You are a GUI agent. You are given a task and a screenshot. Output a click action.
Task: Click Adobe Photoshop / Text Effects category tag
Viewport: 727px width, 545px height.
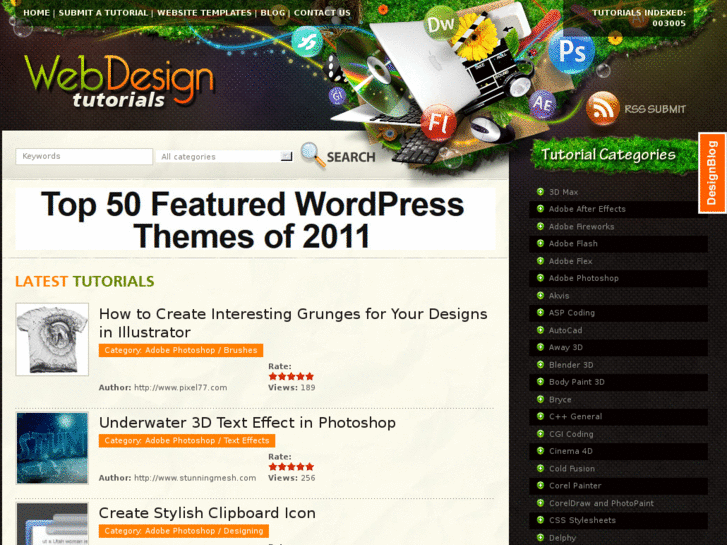coord(187,441)
